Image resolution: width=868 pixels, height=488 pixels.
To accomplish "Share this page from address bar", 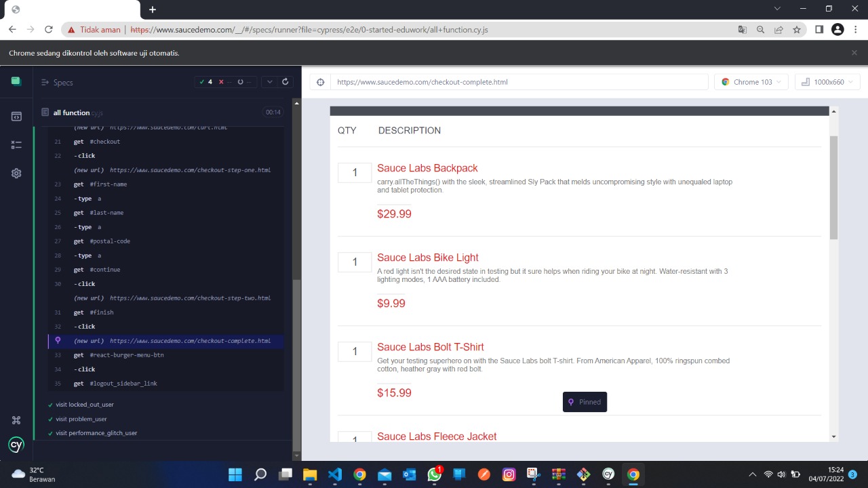I will click(778, 30).
